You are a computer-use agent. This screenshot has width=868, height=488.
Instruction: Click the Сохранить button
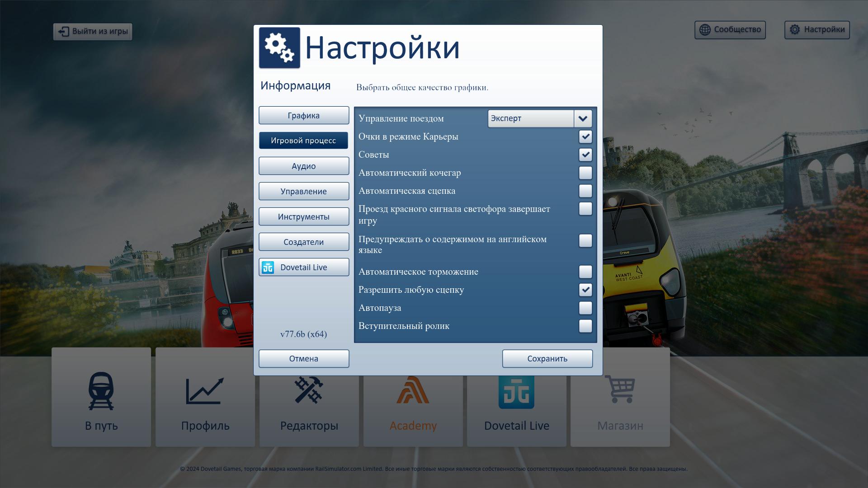[x=547, y=359]
